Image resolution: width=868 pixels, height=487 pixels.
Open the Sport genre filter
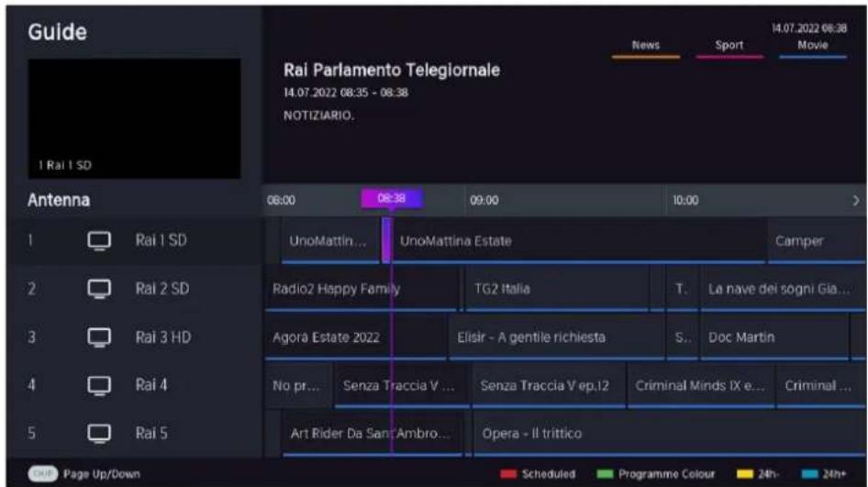pos(729,47)
